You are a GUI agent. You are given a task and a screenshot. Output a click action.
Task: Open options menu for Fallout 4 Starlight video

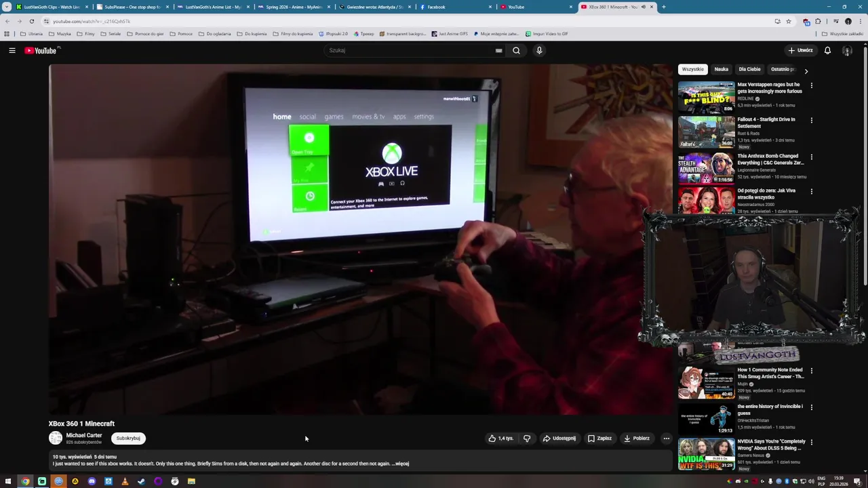(811, 121)
